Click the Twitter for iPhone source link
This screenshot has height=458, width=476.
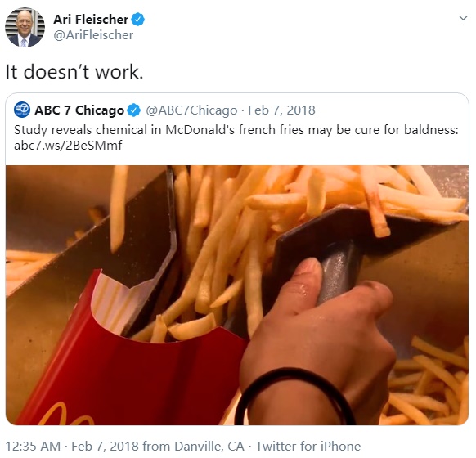click(x=308, y=447)
